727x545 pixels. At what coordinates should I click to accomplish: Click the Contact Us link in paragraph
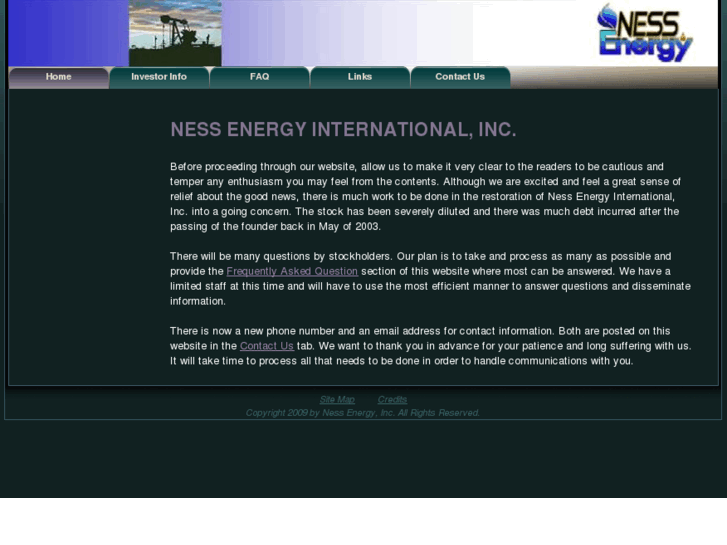point(267,346)
